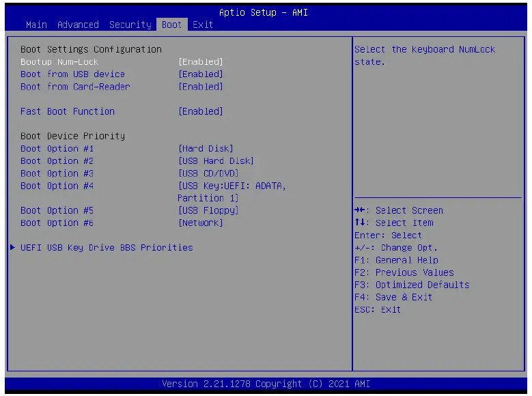
Task: Select Boot from USB device option
Action: pos(72,74)
